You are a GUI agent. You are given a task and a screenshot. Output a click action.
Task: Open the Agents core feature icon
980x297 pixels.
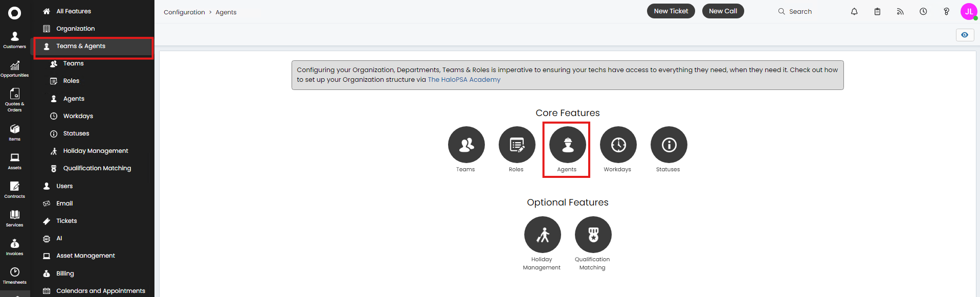click(567, 145)
